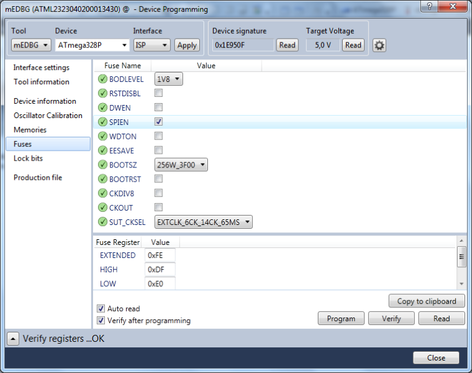
Task: Click the EXTENDED fuse value field 0xFE
Action: pos(160,255)
